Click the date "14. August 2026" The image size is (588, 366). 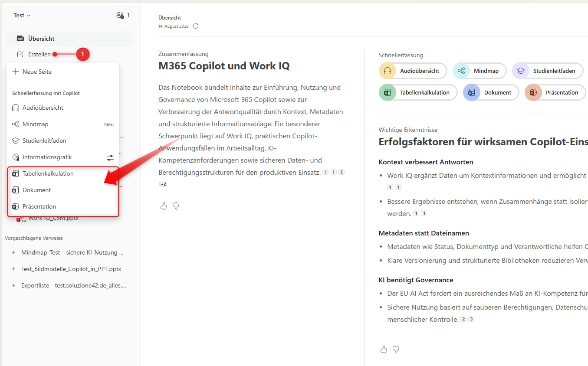174,26
